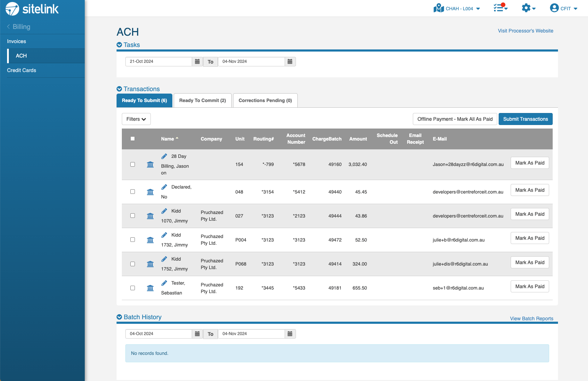
Task: Open Credit Cards in the sidebar
Action: tap(22, 70)
